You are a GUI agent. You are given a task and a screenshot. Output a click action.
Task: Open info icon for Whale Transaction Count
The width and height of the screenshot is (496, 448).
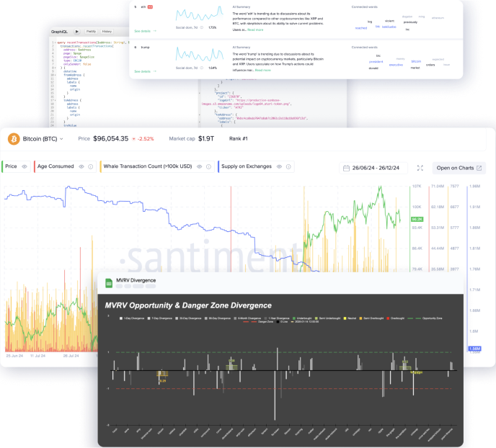coord(208,166)
